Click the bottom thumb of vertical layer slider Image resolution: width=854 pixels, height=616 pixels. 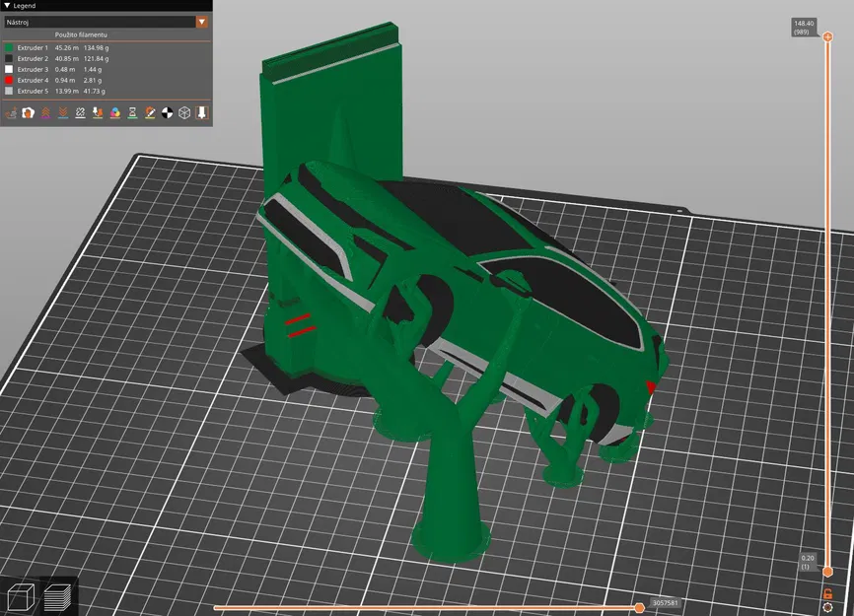point(827,572)
